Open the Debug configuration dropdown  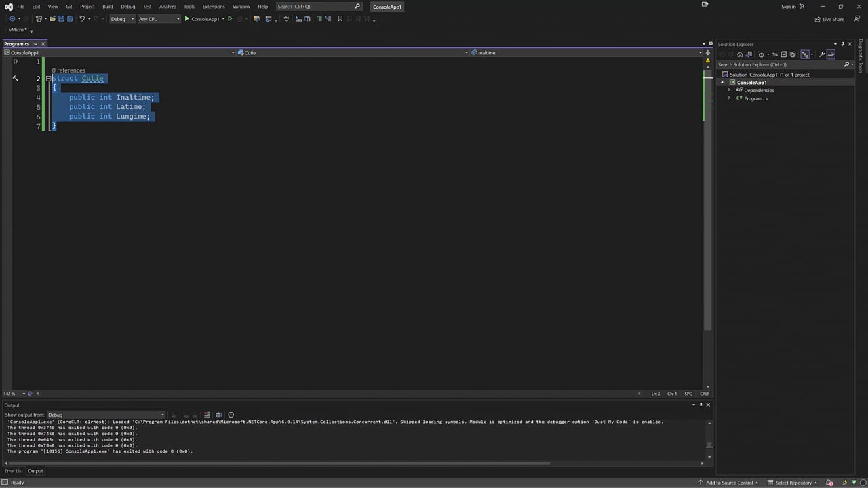pos(122,19)
